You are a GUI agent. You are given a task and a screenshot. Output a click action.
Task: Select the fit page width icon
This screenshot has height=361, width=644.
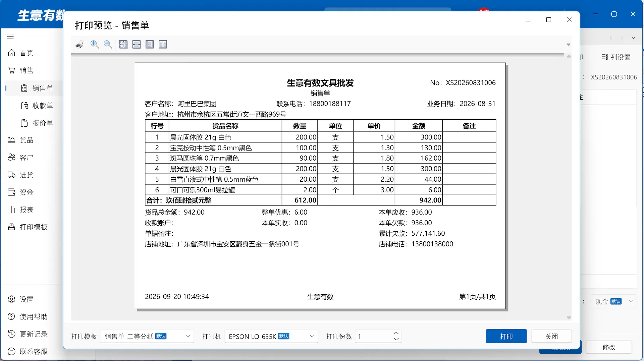pos(137,44)
